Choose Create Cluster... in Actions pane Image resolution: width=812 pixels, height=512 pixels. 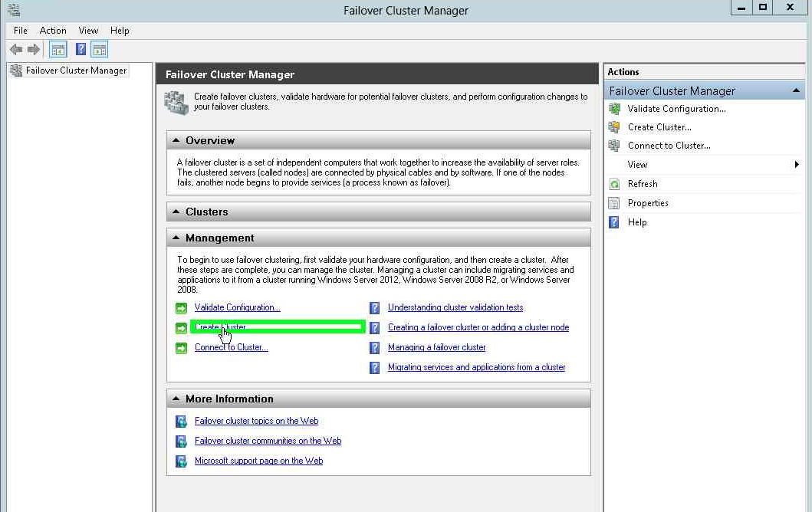[x=659, y=126]
